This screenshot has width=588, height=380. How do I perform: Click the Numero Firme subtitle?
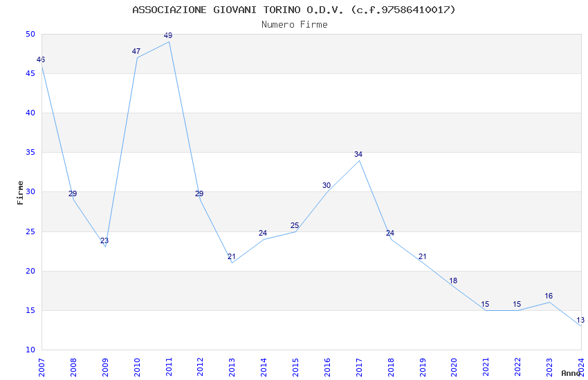tap(295, 25)
